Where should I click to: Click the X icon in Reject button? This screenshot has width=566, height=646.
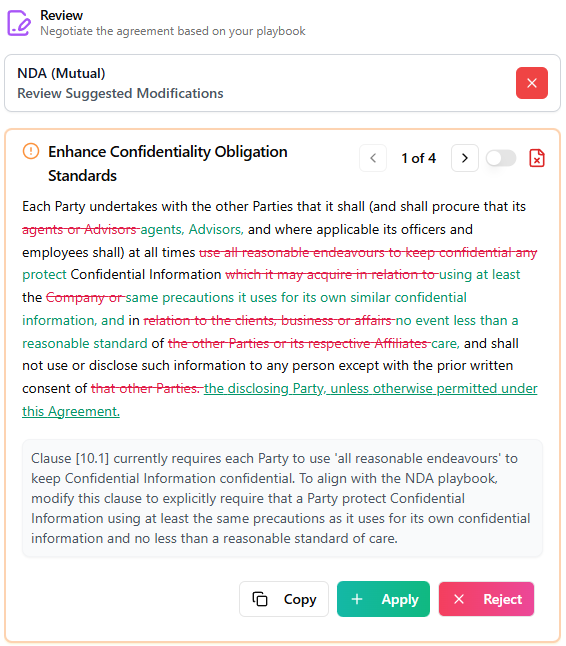tap(459, 599)
